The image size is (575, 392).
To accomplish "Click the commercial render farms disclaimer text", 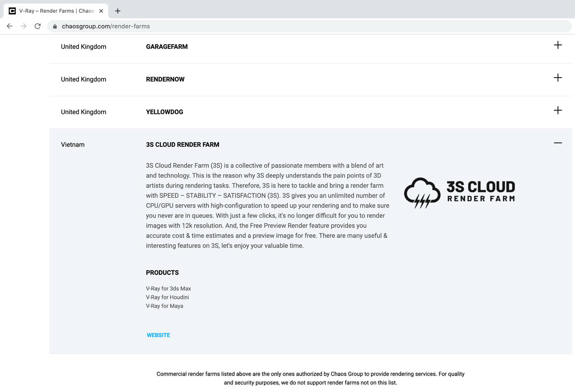I will [x=311, y=378].
